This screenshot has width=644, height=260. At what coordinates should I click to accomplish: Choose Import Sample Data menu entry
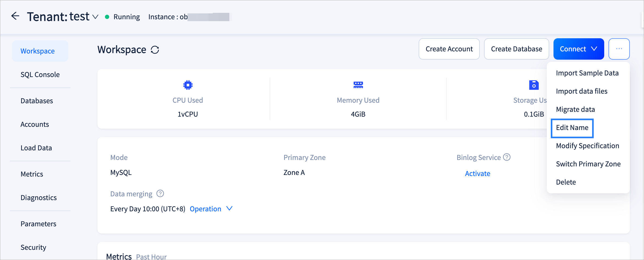(587, 73)
